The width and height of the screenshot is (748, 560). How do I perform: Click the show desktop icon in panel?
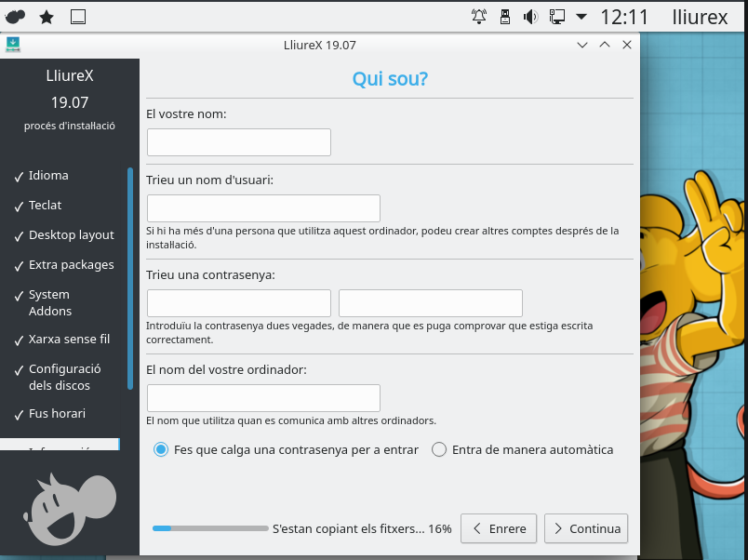click(78, 16)
